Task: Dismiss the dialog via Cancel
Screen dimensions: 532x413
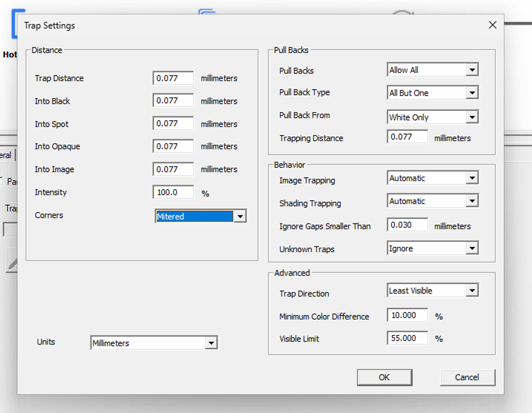Action: (467, 377)
